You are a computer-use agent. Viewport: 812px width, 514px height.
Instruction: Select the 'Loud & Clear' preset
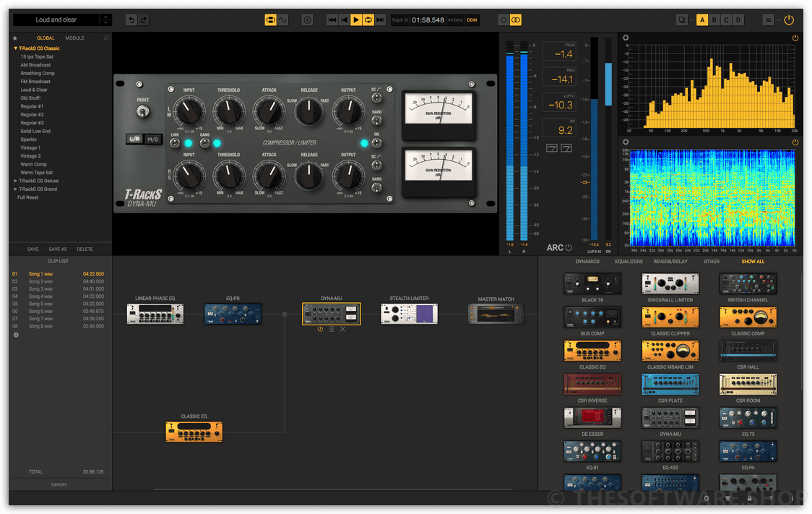pos(34,90)
